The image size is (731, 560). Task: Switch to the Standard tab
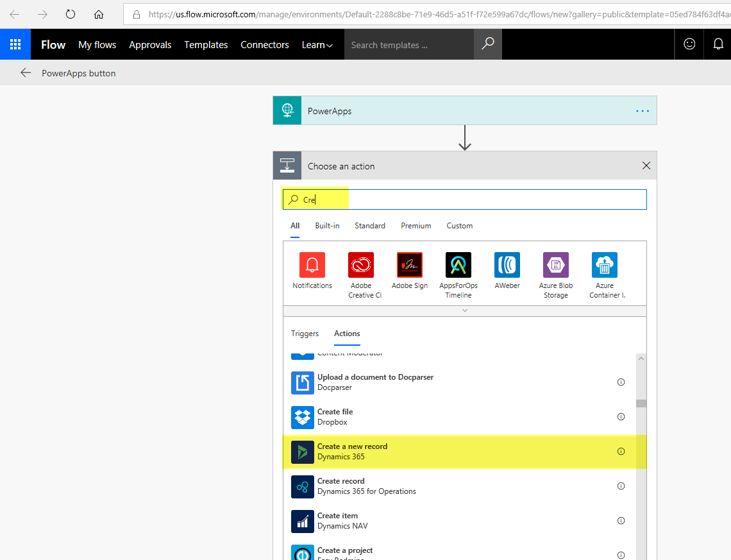370,226
